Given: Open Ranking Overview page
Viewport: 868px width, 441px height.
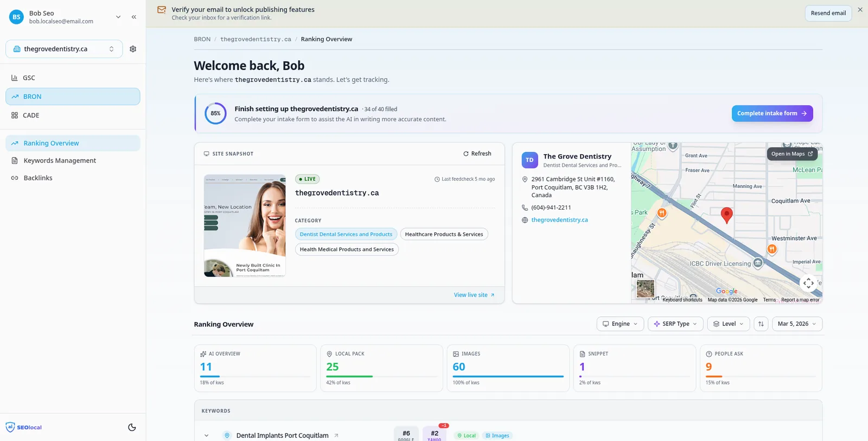Looking at the screenshot, I should [73, 143].
